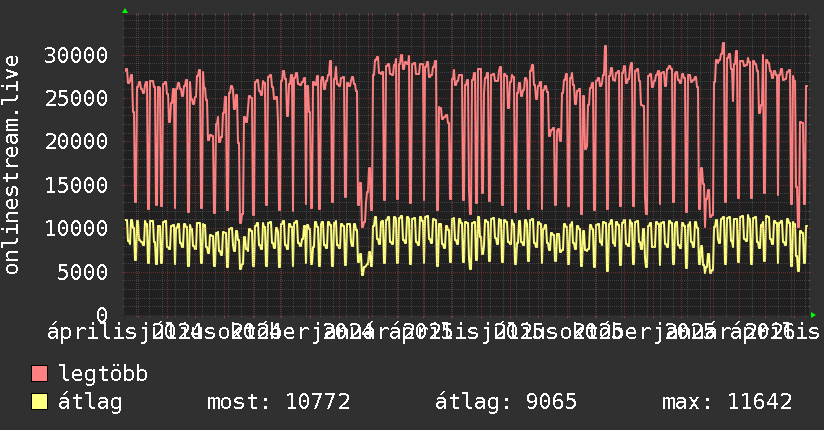The height and width of the screenshot is (430, 824).
Task: Click the green arrow at x-axis end
Action: (x=813, y=315)
